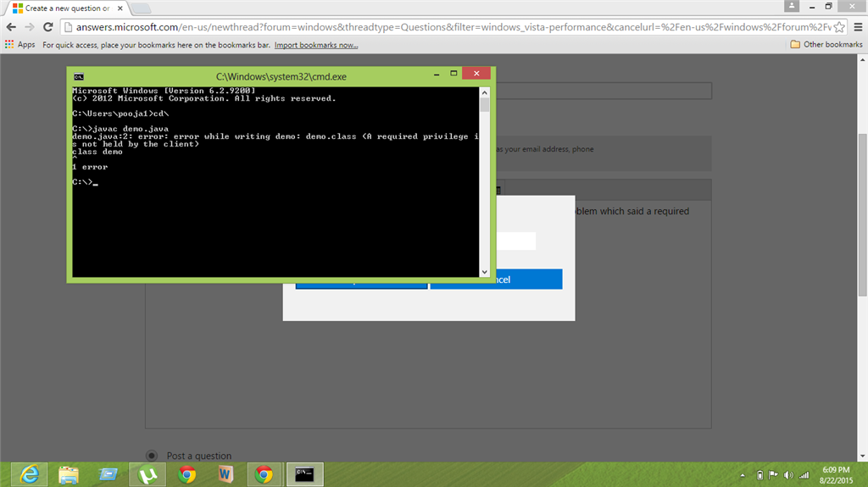
Task: Close the cmd.exe window
Action: (476, 74)
